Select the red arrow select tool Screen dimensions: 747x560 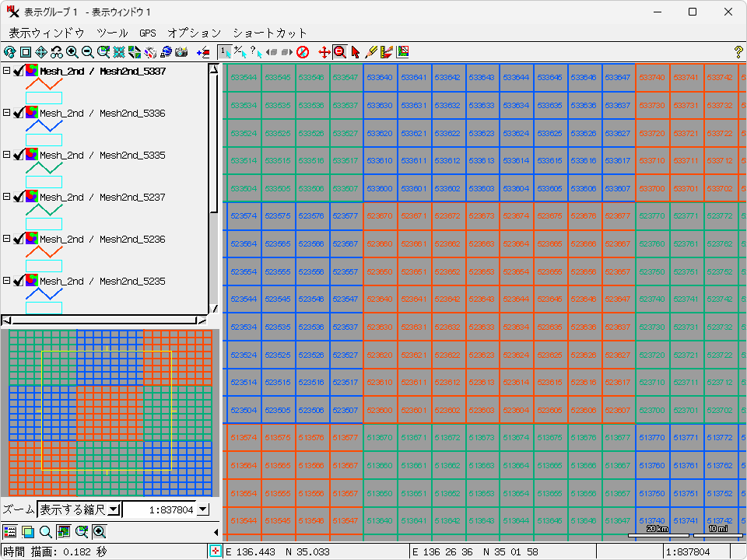point(356,52)
